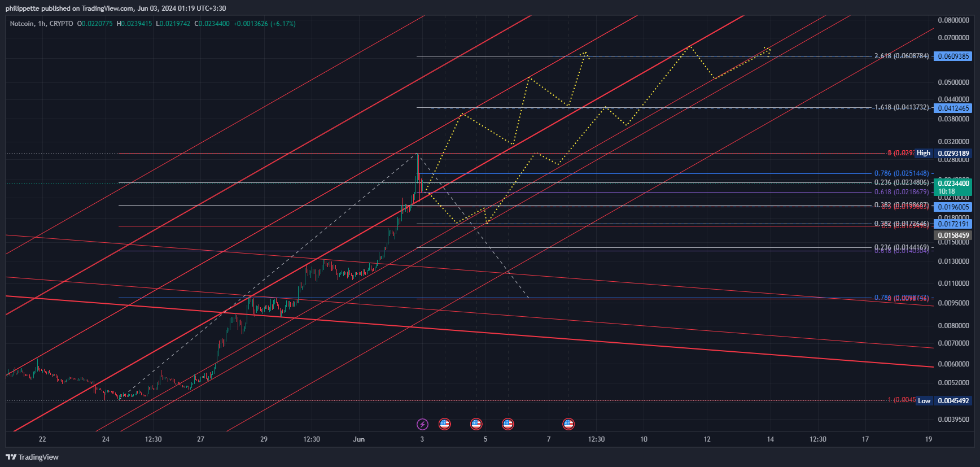This screenshot has height=467, width=980.
Task: Click the 1h interval label in header
Action: [42, 24]
